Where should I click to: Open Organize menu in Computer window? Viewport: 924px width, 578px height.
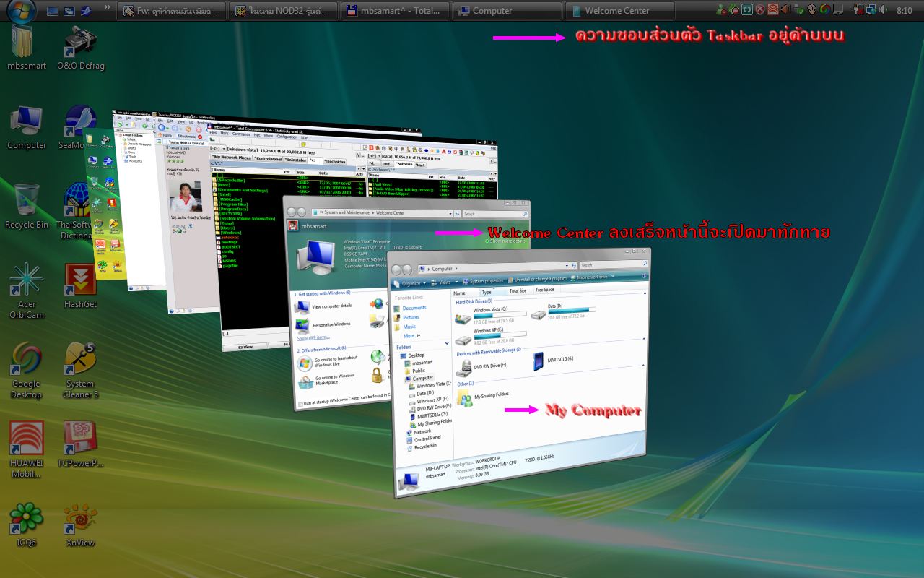click(410, 283)
